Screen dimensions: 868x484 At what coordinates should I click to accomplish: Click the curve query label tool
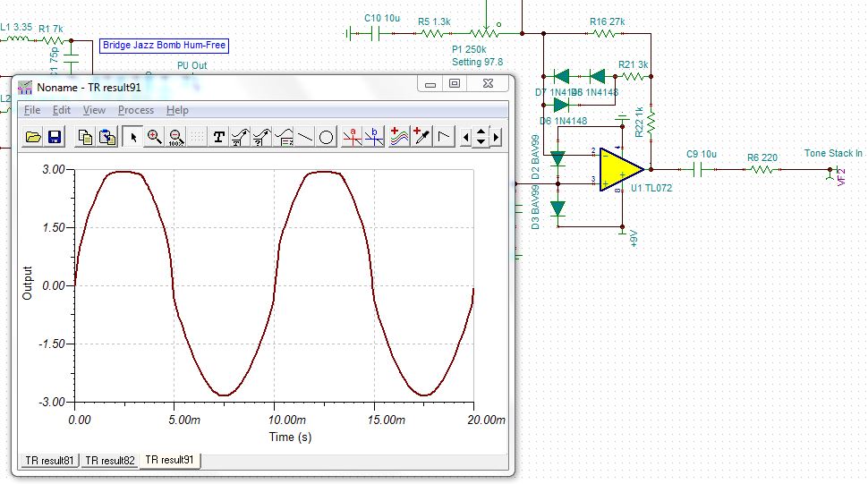point(262,137)
